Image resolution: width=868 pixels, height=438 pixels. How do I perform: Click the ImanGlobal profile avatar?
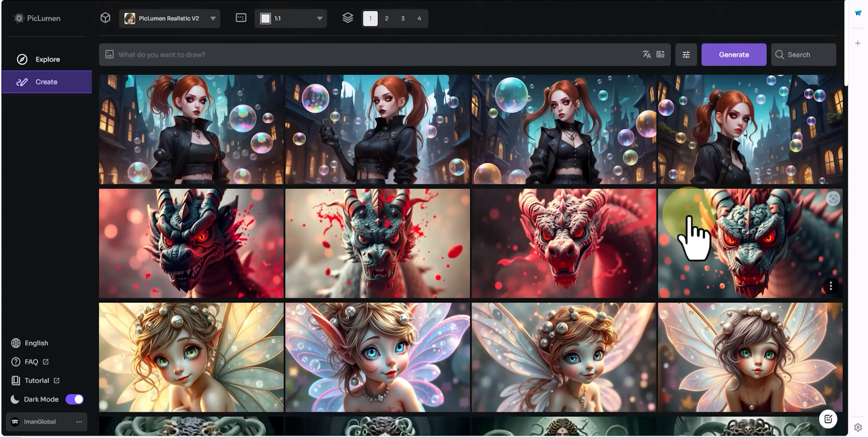pyautogui.click(x=15, y=422)
